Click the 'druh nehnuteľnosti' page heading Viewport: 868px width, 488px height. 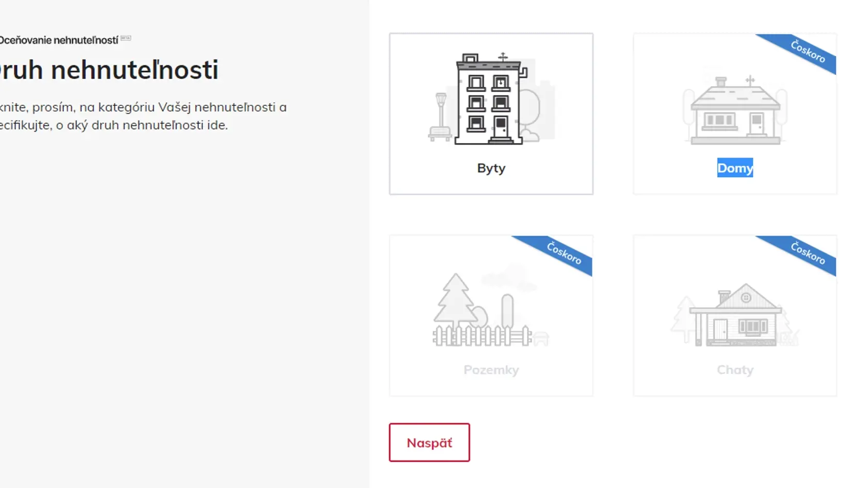109,70
